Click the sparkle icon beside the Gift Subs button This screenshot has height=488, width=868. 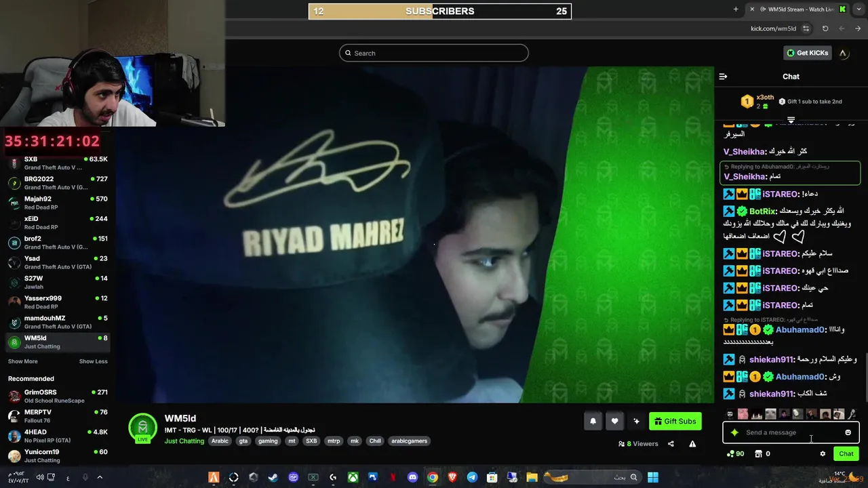(636, 421)
